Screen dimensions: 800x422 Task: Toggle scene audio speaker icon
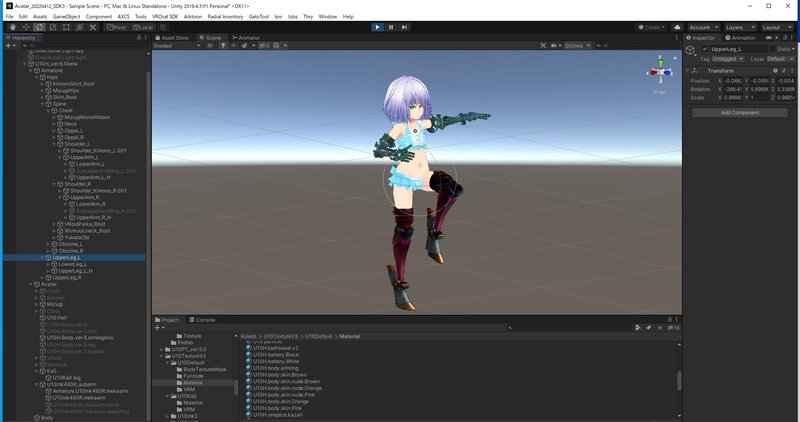point(234,45)
